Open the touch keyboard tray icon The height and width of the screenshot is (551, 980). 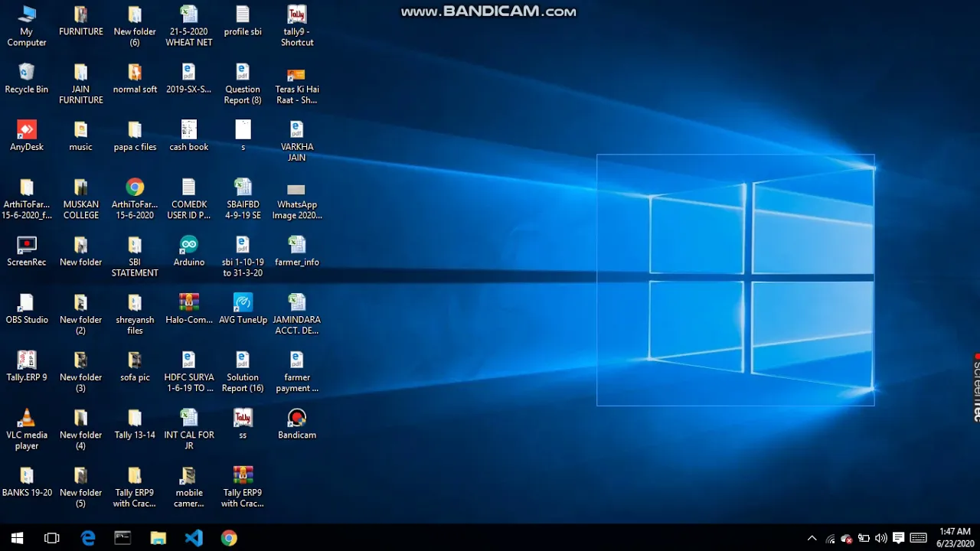pos(918,538)
